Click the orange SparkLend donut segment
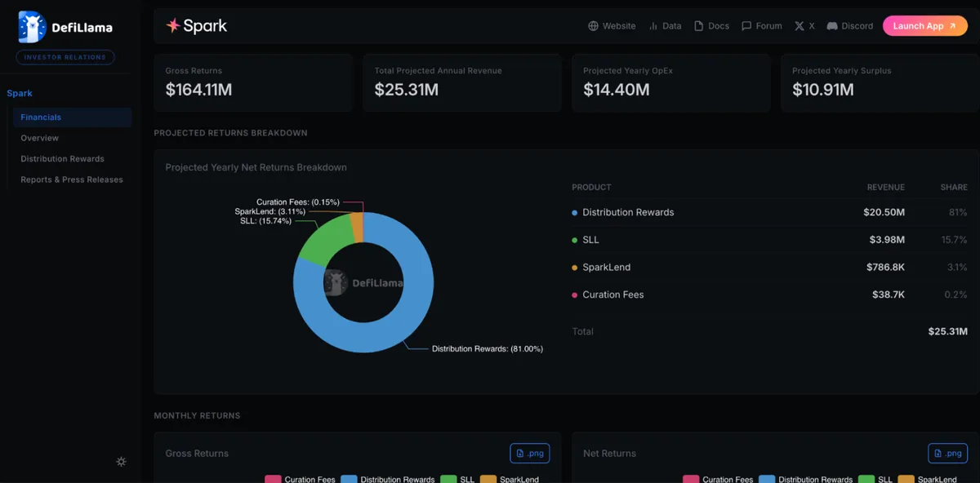This screenshot has height=483, width=980. coord(357,227)
